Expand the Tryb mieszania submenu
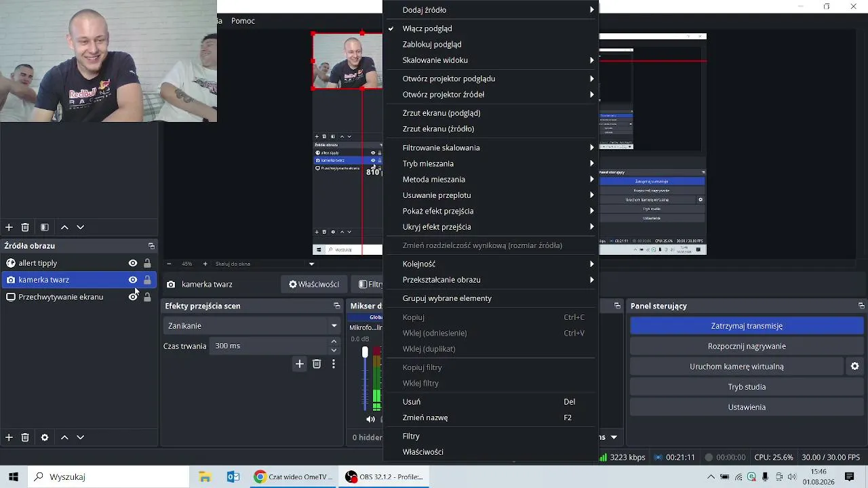This screenshot has width=868, height=488. click(x=491, y=163)
